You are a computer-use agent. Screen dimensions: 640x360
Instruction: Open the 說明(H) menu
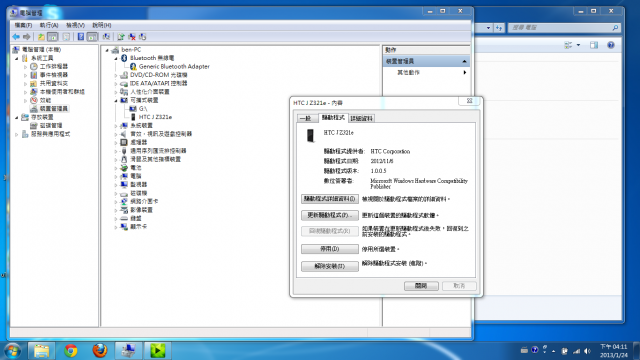click(x=102, y=25)
